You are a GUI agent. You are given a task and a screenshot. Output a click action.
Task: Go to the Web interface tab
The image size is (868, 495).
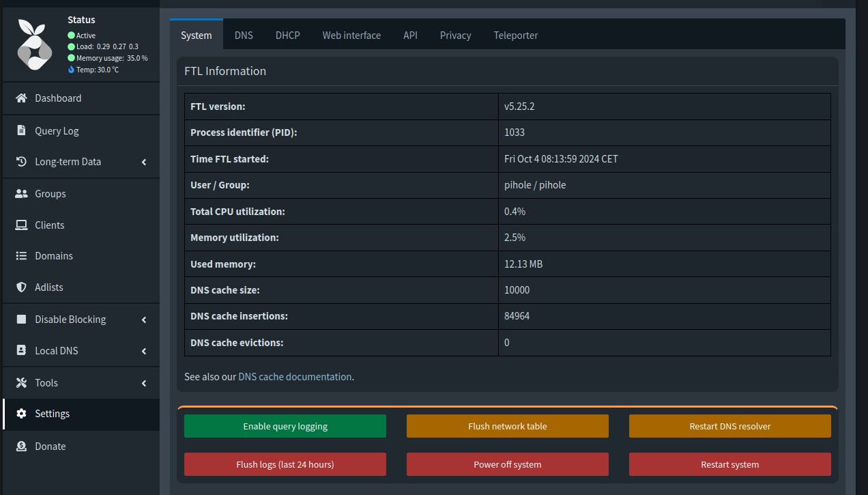351,35
